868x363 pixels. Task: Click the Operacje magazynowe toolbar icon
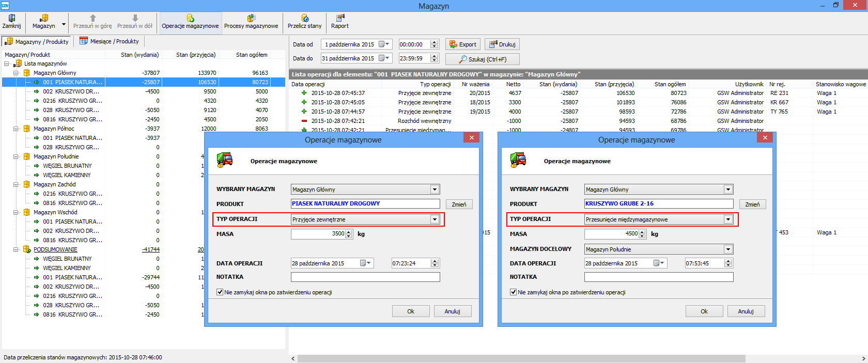click(x=190, y=21)
